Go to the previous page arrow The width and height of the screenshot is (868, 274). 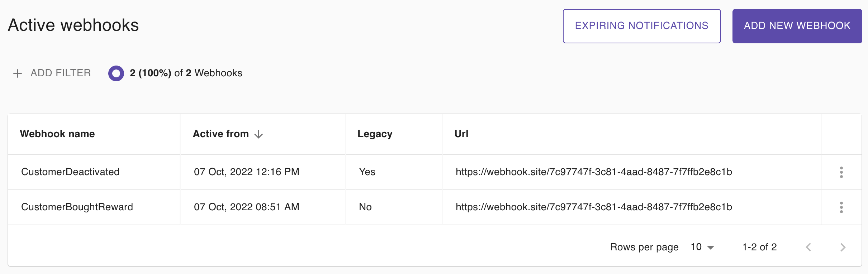[x=808, y=247]
